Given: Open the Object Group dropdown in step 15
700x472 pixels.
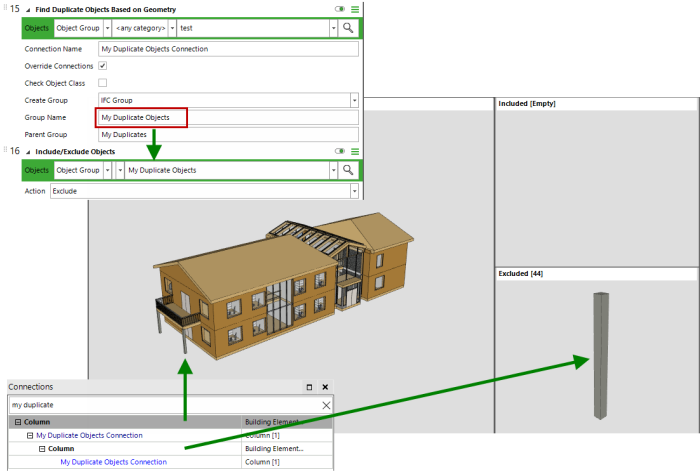Looking at the screenshot, I should pyautogui.click(x=107, y=28).
